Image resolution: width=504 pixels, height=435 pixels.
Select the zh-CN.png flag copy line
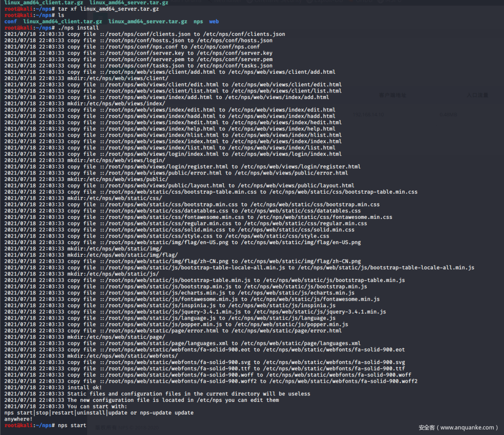coord(182,261)
